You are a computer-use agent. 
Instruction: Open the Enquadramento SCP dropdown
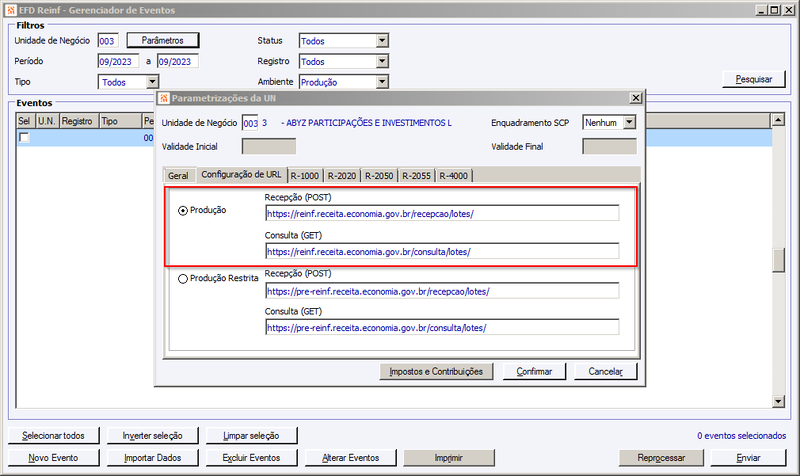click(629, 122)
